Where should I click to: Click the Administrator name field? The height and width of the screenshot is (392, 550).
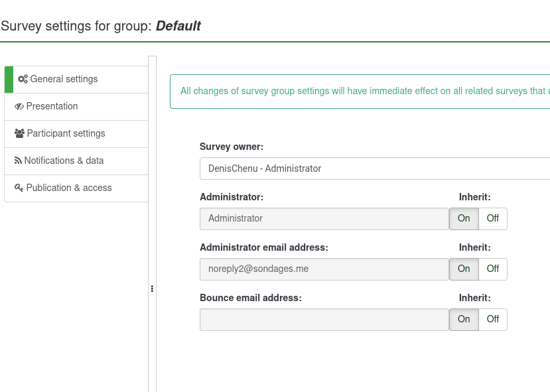click(324, 219)
